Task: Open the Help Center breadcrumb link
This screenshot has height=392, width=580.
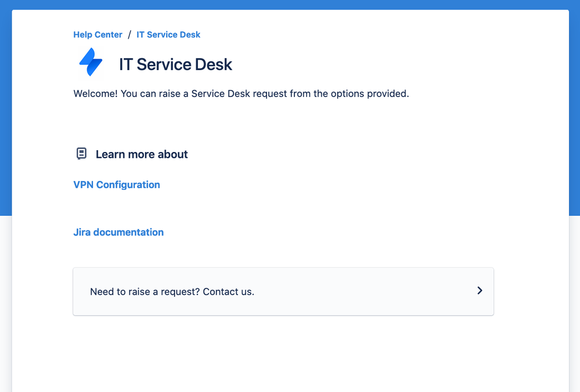Action: [98, 35]
